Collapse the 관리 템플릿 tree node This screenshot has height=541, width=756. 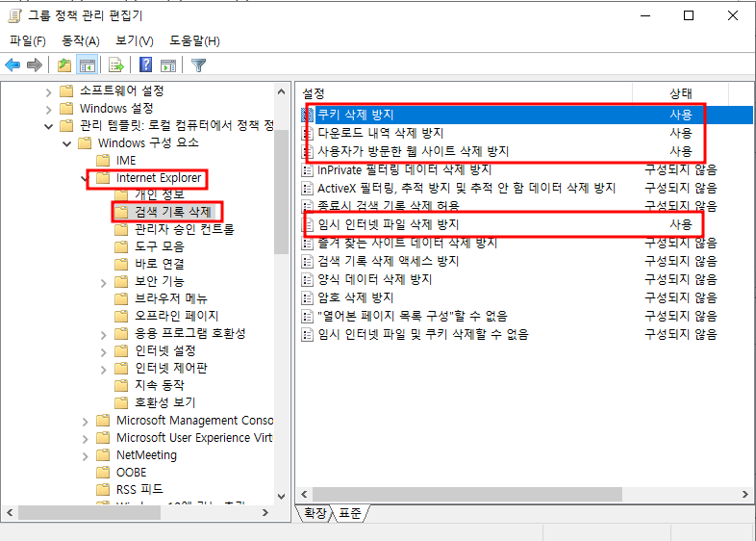(48, 126)
